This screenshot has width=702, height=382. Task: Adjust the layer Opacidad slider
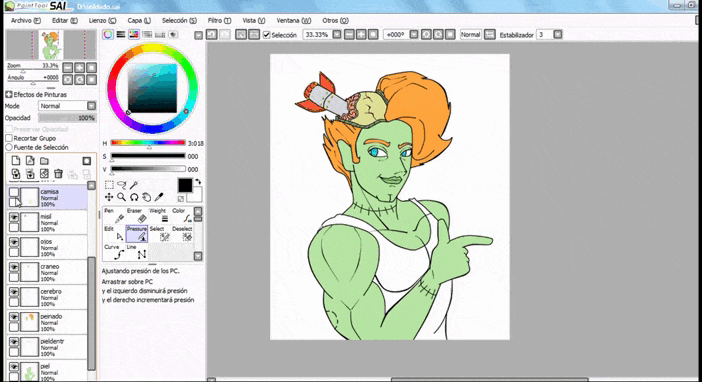point(67,118)
